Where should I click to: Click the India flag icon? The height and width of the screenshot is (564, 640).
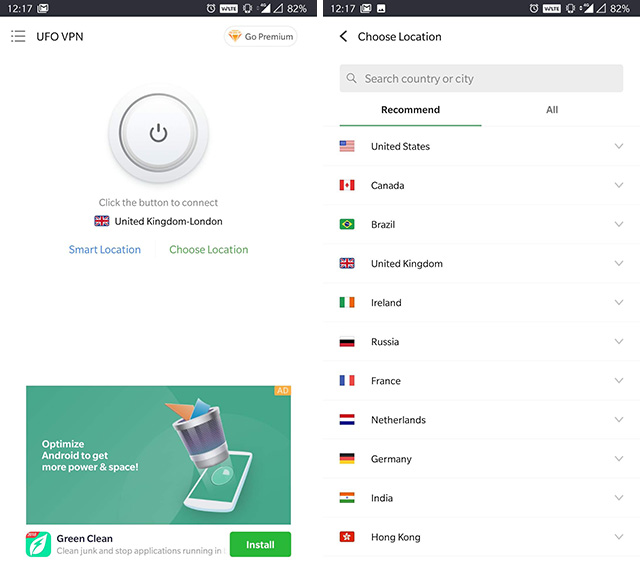(x=347, y=498)
